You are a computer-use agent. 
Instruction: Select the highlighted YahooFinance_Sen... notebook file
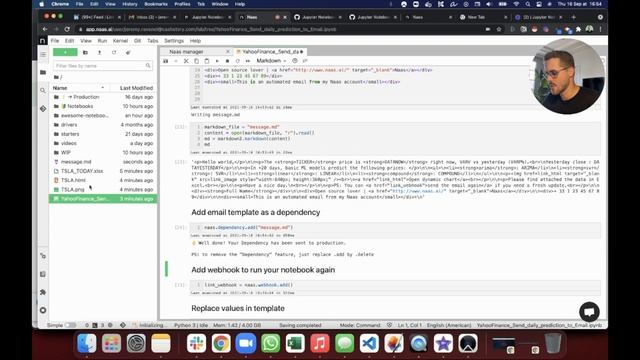pos(103,199)
